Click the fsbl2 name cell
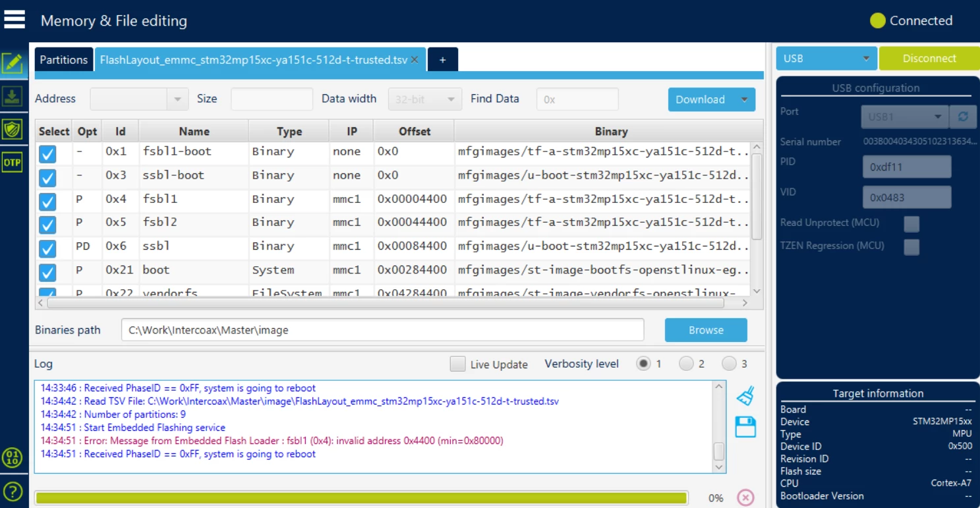This screenshot has height=508, width=980. pos(194,223)
